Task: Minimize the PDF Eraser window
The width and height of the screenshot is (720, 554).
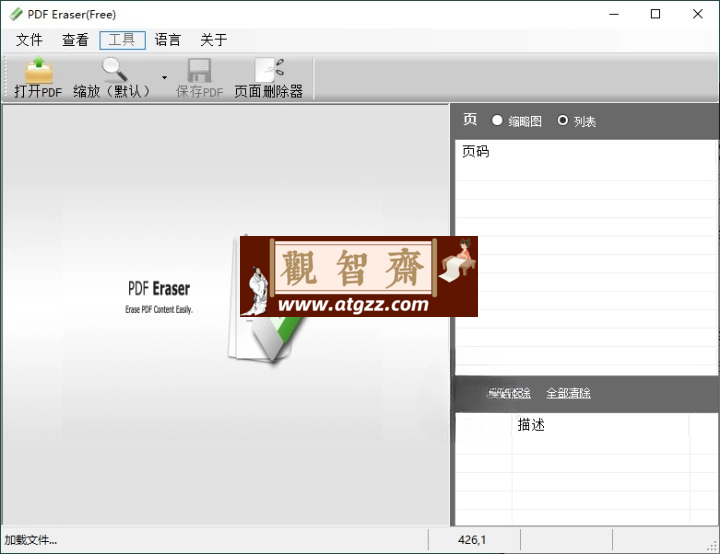Action: pyautogui.click(x=614, y=14)
